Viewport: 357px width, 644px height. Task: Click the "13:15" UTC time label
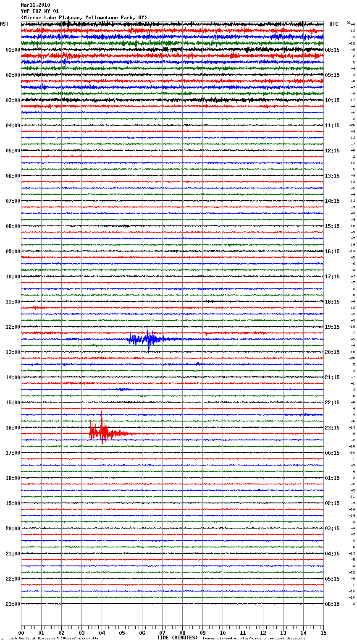pos(332,176)
